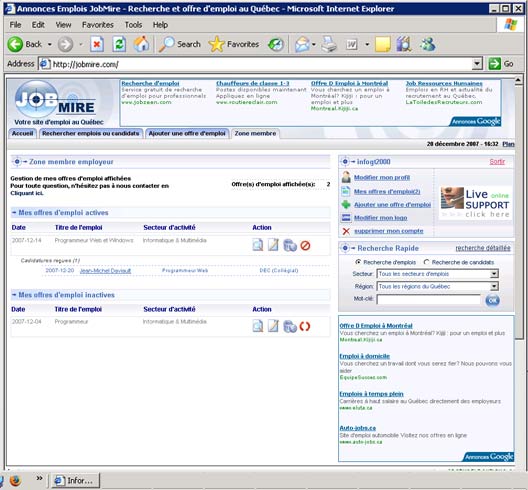528x490 pixels.
Task: Open Firefox from the taskbar quick launch
Action: (15, 481)
